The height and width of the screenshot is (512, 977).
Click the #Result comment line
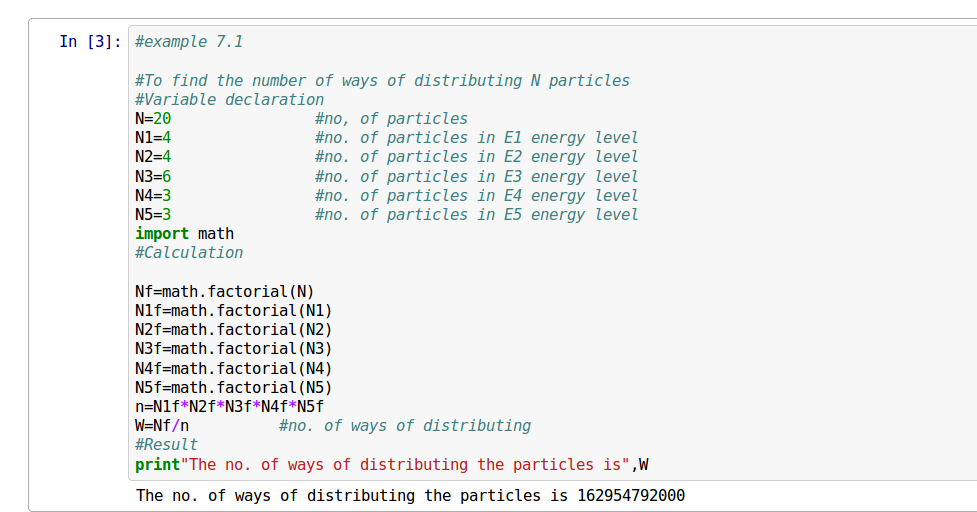(x=166, y=445)
